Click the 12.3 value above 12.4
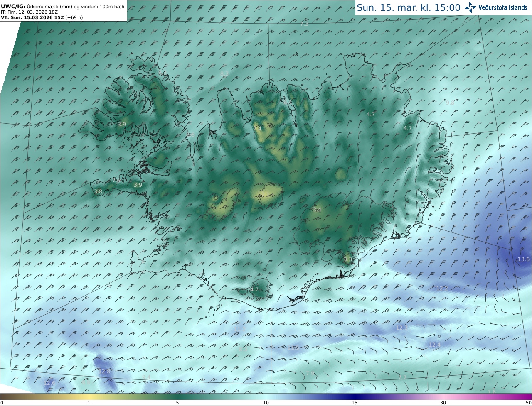 tap(402, 328)
